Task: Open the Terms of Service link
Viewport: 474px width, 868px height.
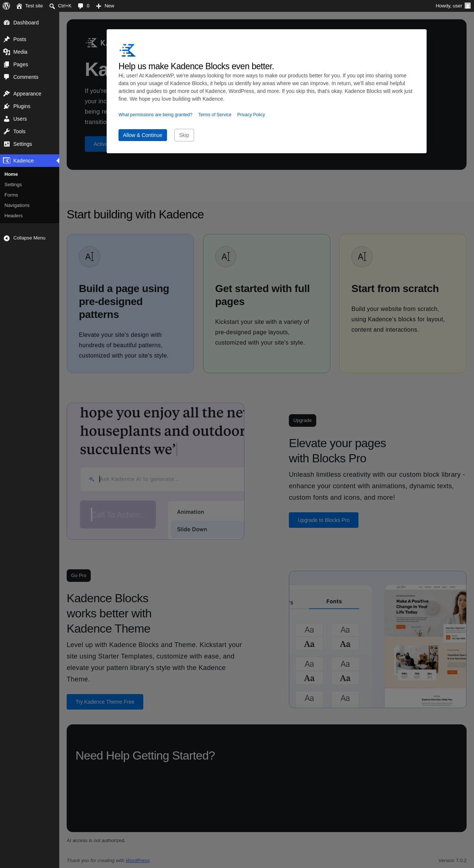Action: (215, 115)
